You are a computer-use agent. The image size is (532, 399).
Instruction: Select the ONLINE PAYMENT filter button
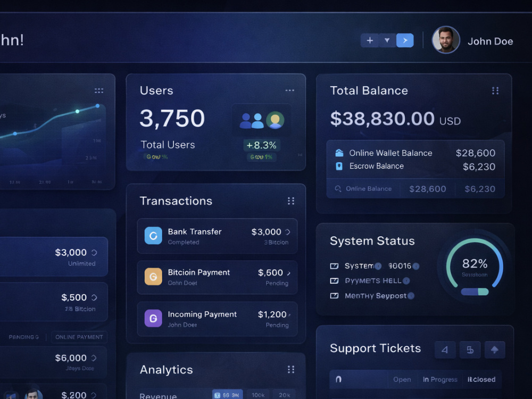[x=79, y=337]
